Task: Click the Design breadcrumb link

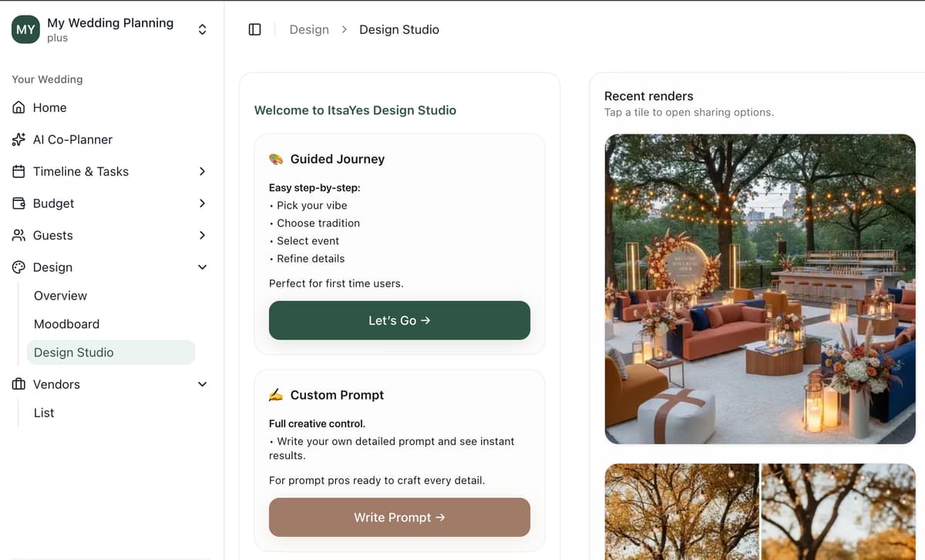Action: [309, 29]
